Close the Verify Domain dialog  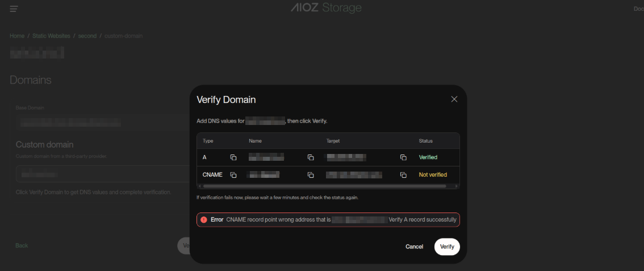(454, 99)
